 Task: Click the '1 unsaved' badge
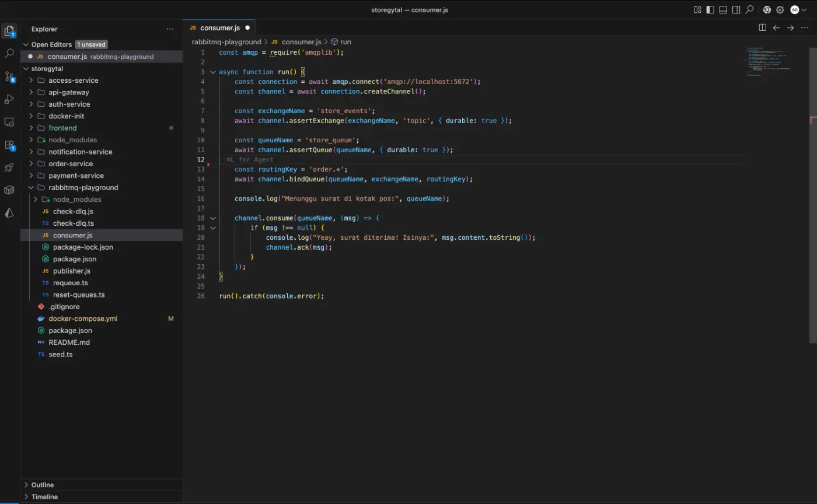[x=91, y=44]
